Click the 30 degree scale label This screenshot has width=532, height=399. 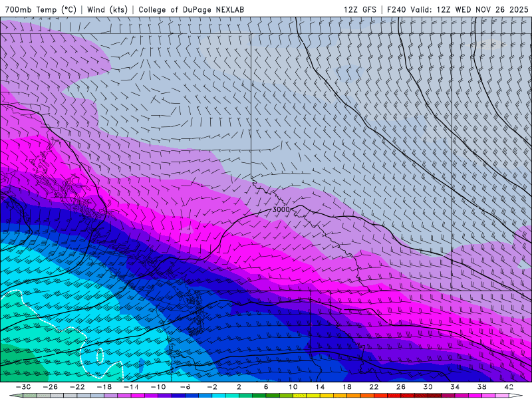click(428, 387)
